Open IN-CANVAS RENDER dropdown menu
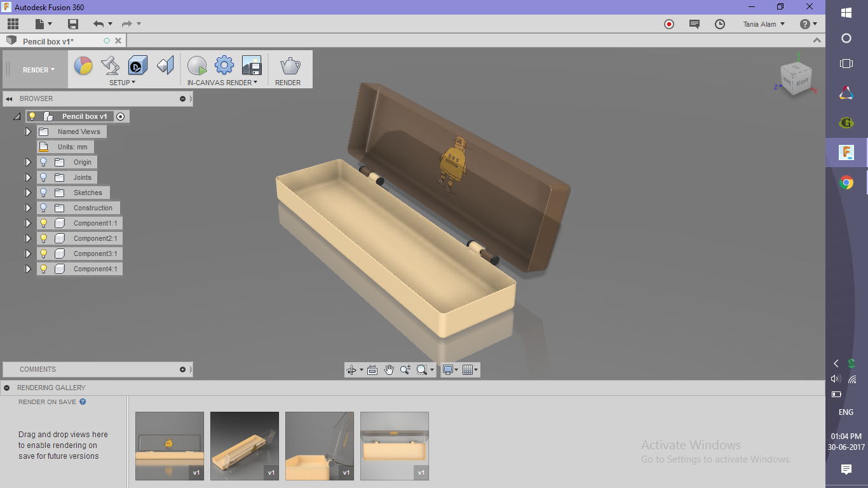 [222, 83]
